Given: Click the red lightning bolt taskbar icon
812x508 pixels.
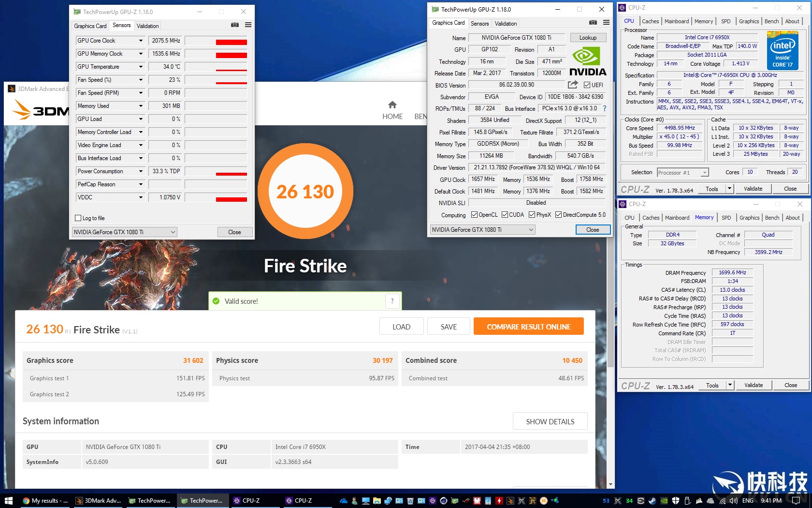Looking at the screenshot, I should pos(499,501).
